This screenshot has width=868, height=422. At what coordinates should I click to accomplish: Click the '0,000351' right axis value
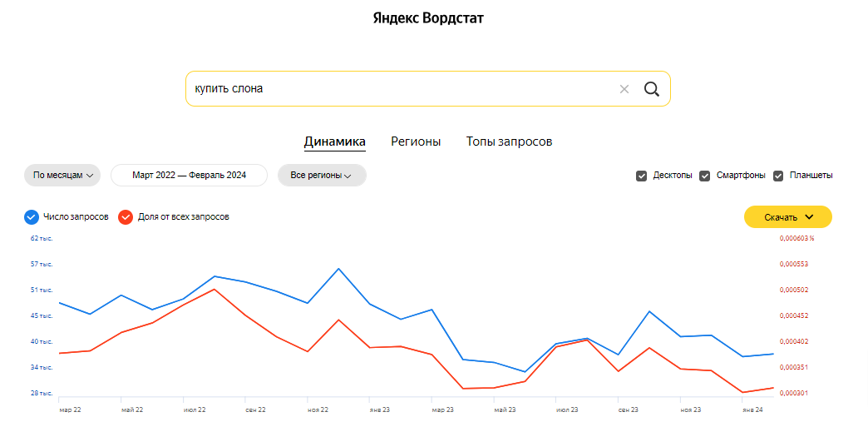pos(793,367)
